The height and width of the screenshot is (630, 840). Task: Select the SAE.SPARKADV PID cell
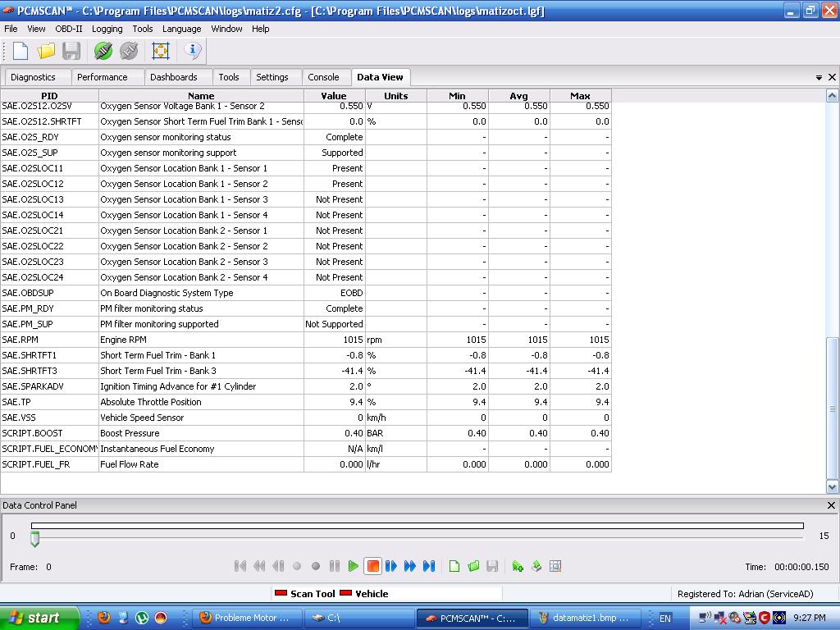click(49, 386)
